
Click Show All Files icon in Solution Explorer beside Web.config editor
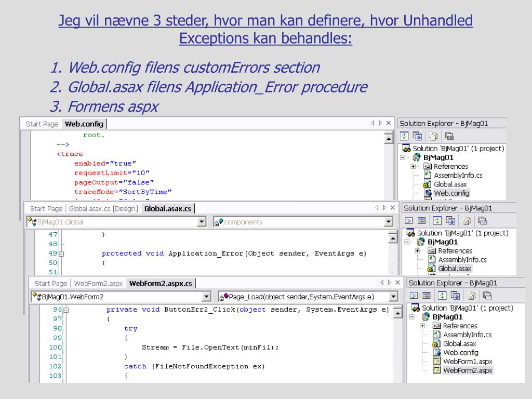[433, 136]
